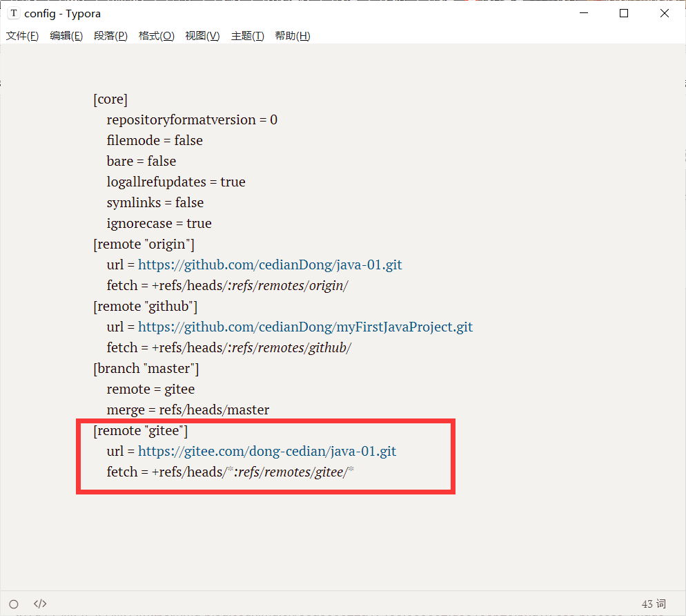Open the 视图(V) menu
The height and width of the screenshot is (616, 686).
(x=202, y=36)
